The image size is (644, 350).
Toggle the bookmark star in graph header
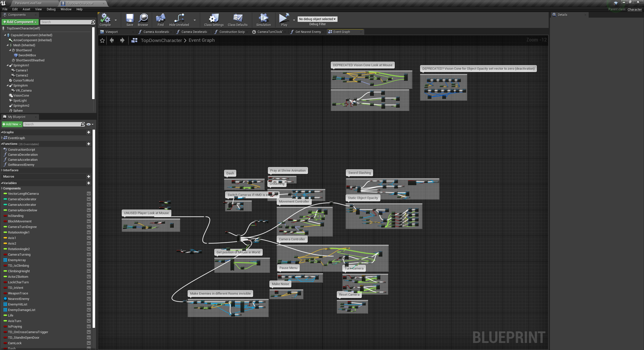pyautogui.click(x=102, y=41)
